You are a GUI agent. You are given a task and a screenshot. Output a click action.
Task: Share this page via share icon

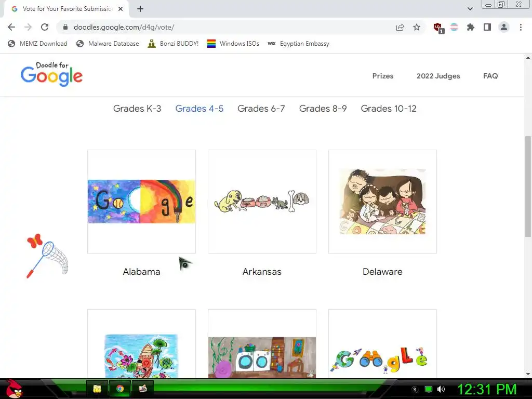click(400, 27)
